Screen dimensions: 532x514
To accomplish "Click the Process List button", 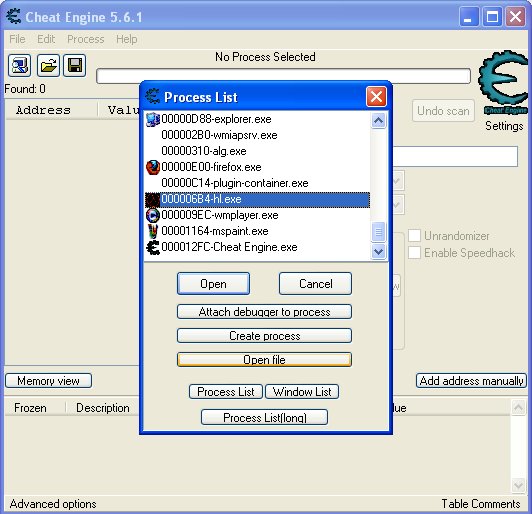I will tap(226, 392).
